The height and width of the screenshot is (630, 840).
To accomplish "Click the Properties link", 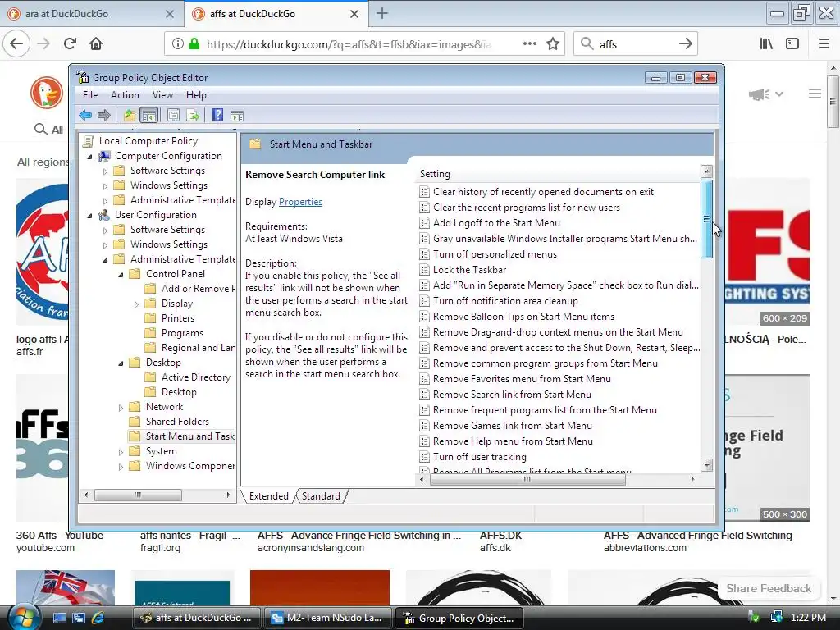I will (x=300, y=202).
